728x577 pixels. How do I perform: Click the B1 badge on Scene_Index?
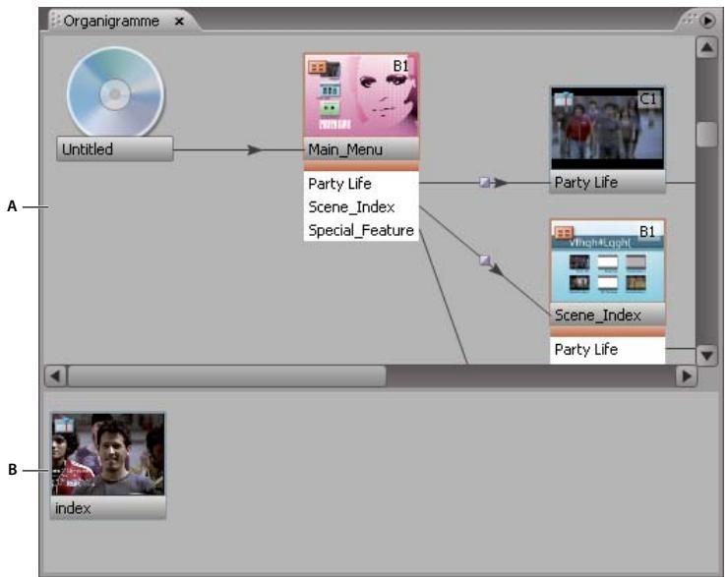(647, 231)
